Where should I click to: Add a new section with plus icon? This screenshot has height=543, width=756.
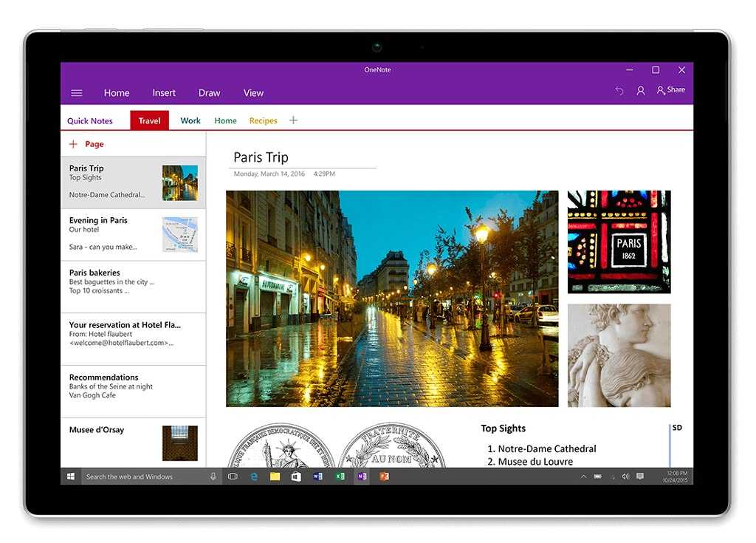(x=293, y=120)
